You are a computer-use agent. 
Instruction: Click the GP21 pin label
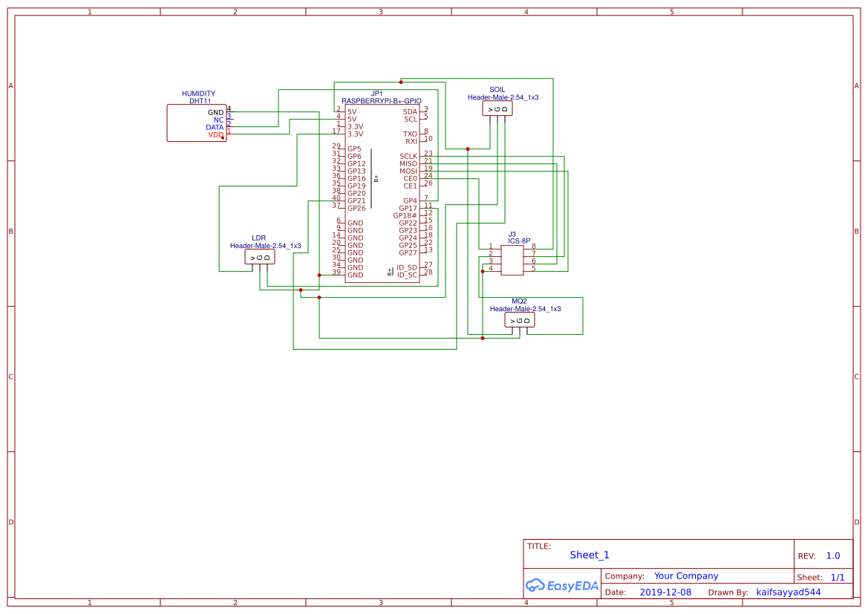[x=356, y=201]
